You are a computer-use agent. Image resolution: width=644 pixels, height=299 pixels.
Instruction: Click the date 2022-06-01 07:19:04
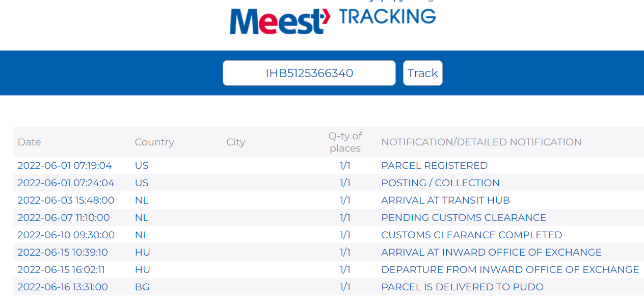pyautogui.click(x=65, y=166)
